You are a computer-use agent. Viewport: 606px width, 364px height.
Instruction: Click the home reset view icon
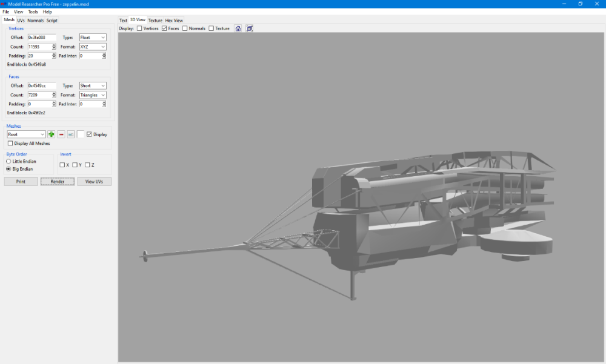pyautogui.click(x=238, y=28)
